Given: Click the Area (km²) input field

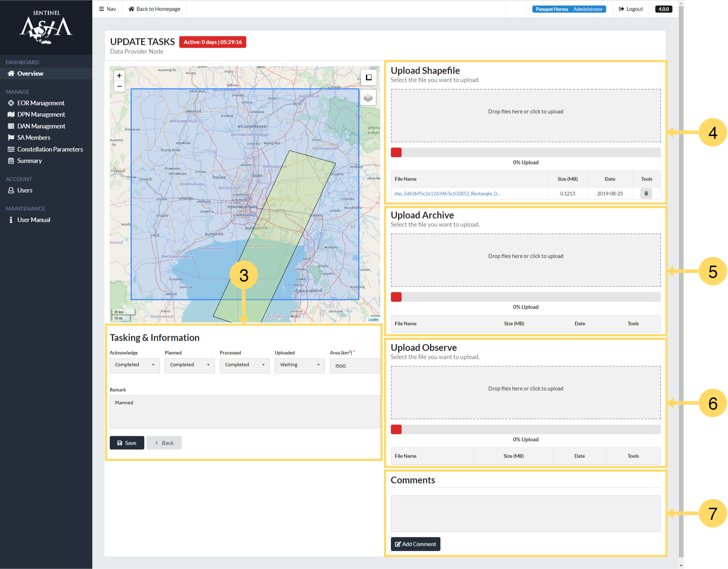Looking at the screenshot, I should point(354,366).
